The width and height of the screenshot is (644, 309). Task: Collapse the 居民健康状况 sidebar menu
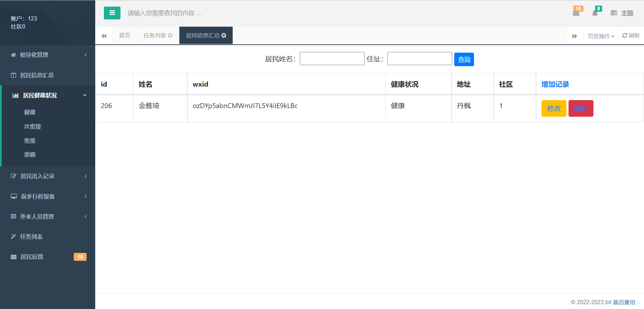(48, 95)
